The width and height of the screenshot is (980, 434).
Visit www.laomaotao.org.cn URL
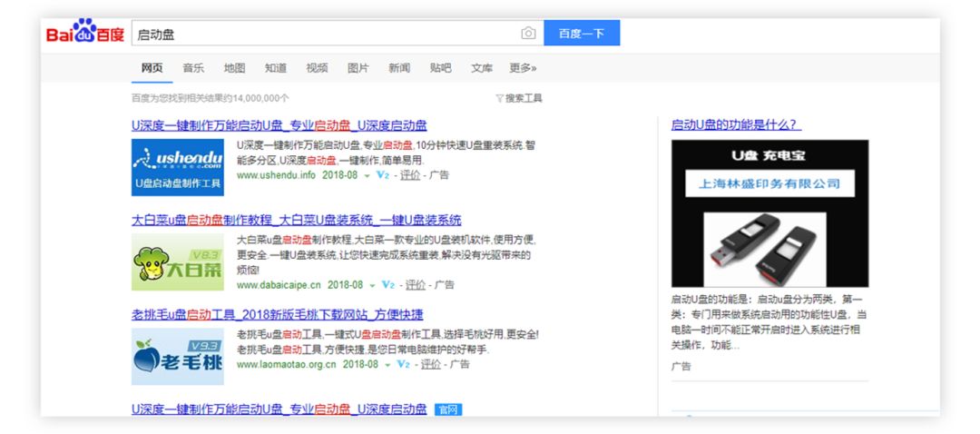286,364
